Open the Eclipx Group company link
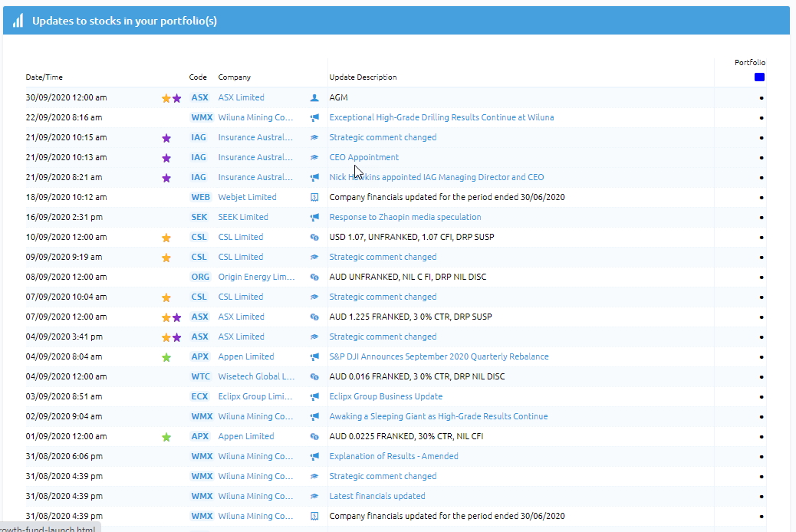The width and height of the screenshot is (796, 532). 255,396
